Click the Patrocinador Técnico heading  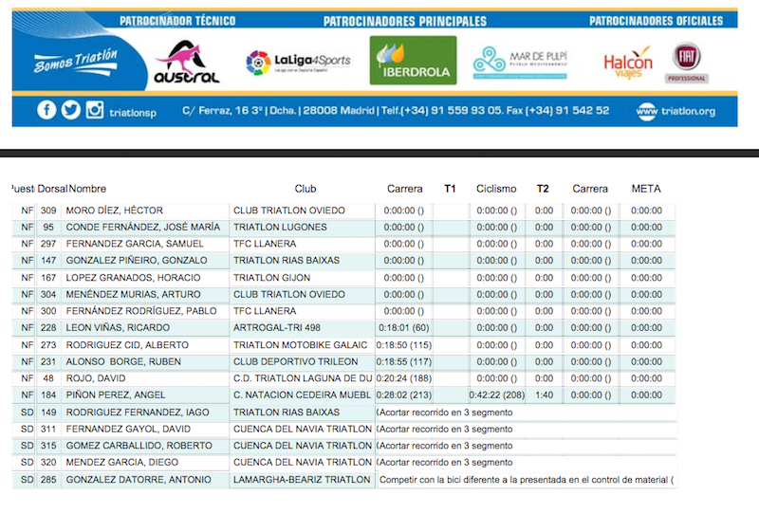tap(177, 21)
